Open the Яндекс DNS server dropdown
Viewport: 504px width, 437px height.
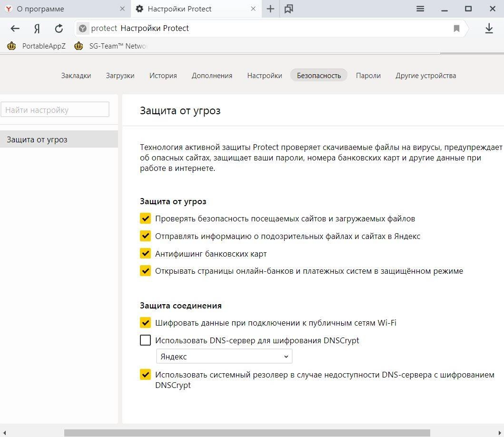(x=224, y=356)
